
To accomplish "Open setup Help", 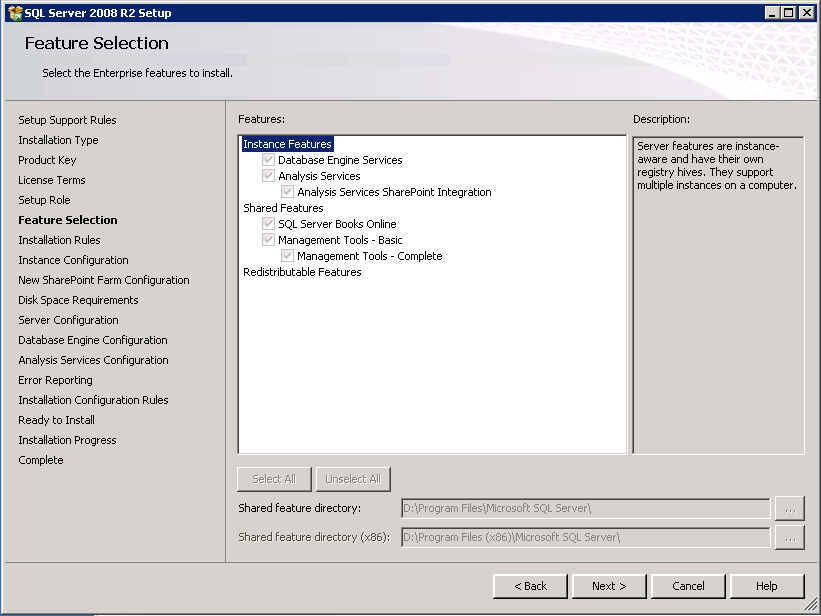I will point(767,586).
